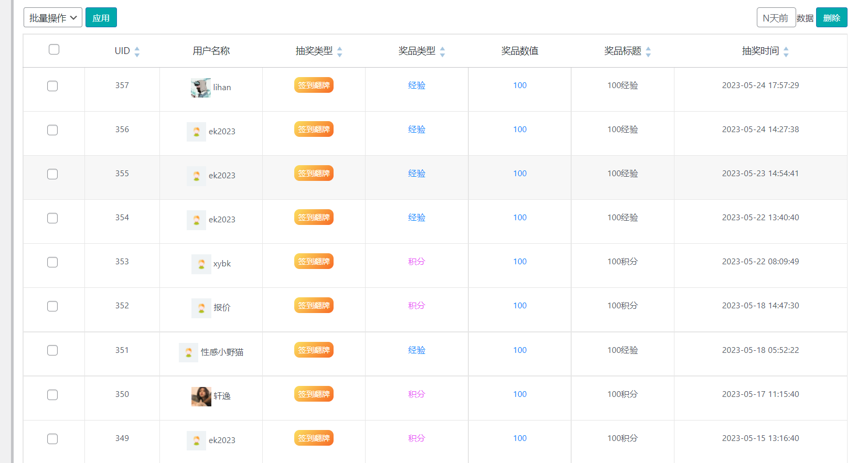Click prize value 100 in row 350
Image resolution: width=868 pixels, height=463 pixels.
pos(520,394)
